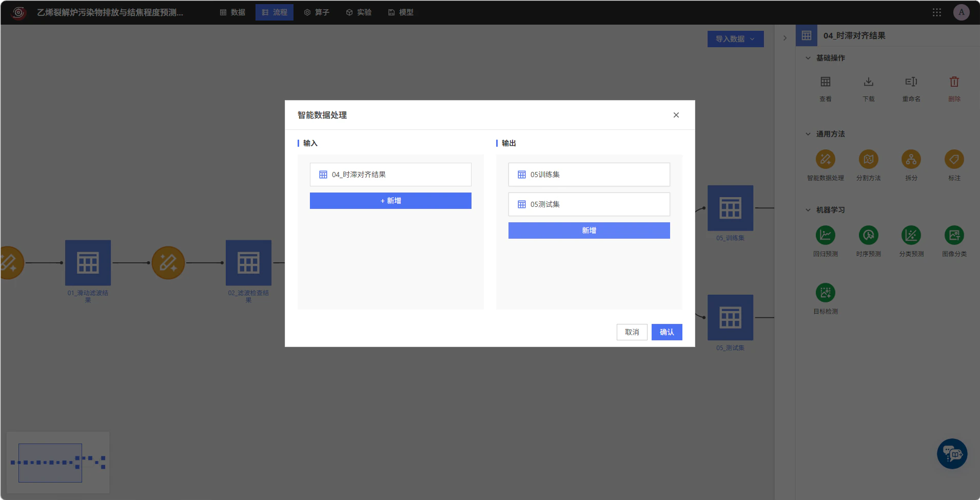Screen dimensions: 980x500
Task: Open the 时序预测 icon
Action: coord(868,236)
